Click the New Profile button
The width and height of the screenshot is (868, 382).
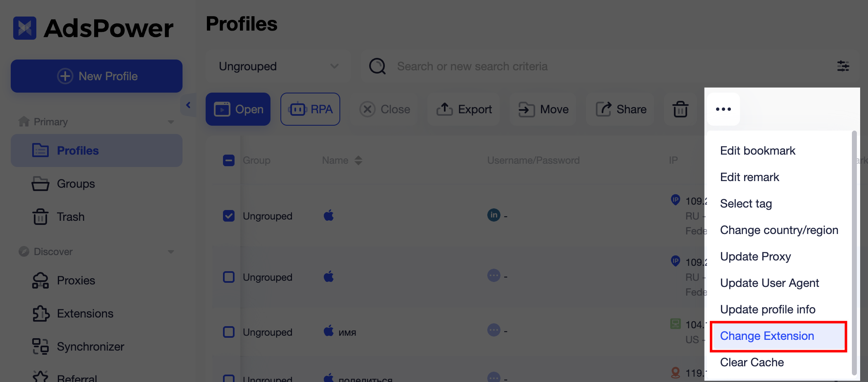pyautogui.click(x=96, y=76)
